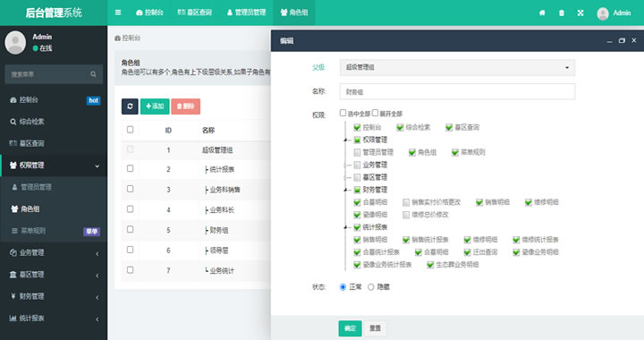Collapse the 统计报表 node in permission tree
The height and width of the screenshot is (340, 644).
pos(346,227)
